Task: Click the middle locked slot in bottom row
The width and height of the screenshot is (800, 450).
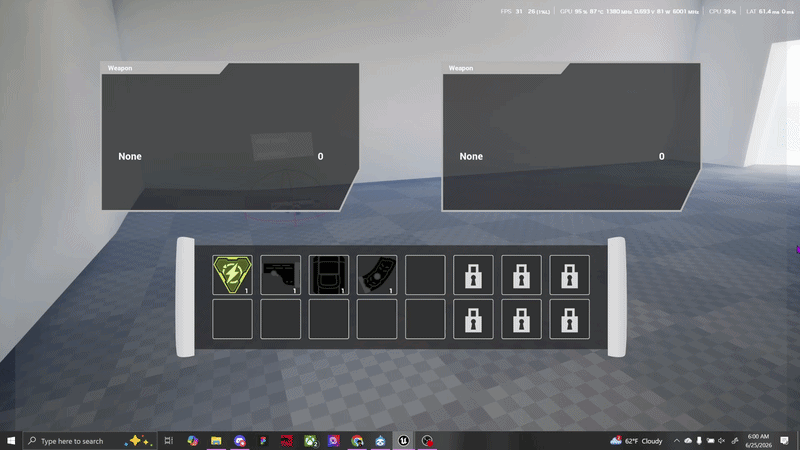Action: [521, 319]
